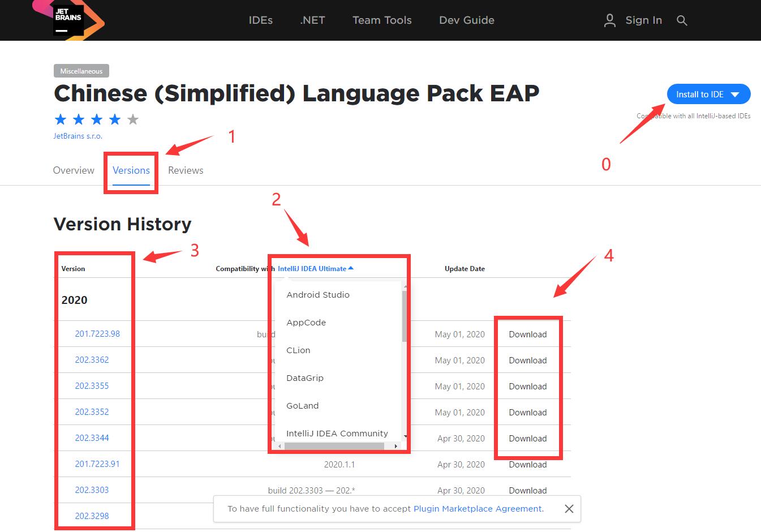Click the dropdown list horizontal scrollbar
The width and height of the screenshot is (761, 532).
click(334, 446)
